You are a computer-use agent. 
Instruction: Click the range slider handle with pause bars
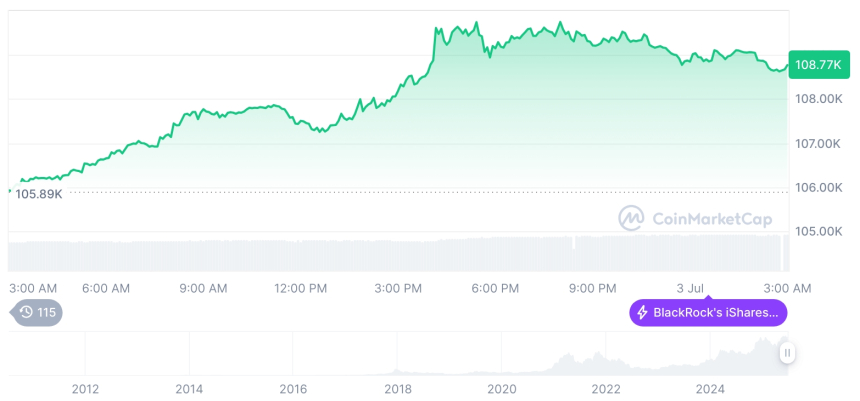(788, 352)
